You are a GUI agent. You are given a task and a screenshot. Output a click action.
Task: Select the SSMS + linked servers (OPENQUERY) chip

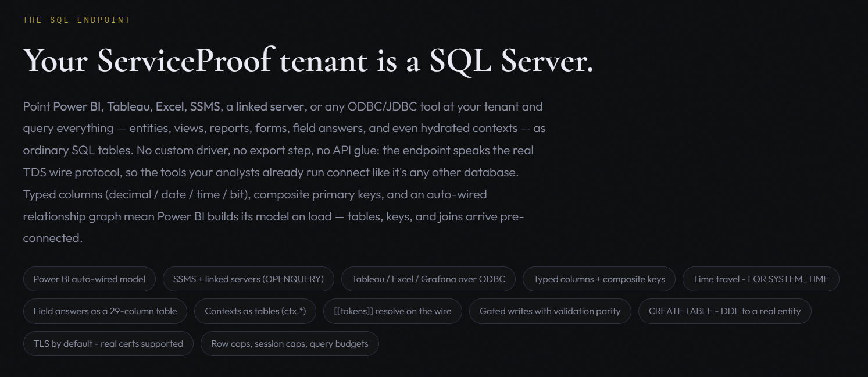click(x=248, y=279)
